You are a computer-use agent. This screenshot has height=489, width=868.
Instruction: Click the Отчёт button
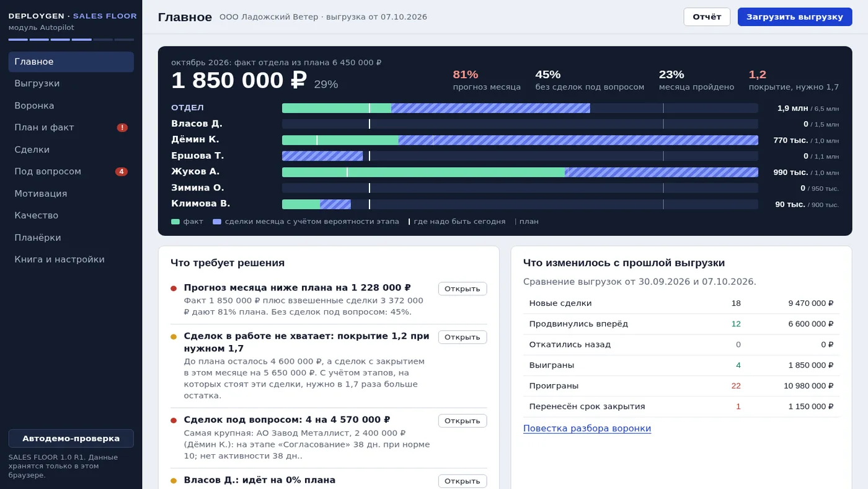click(707, 17)
